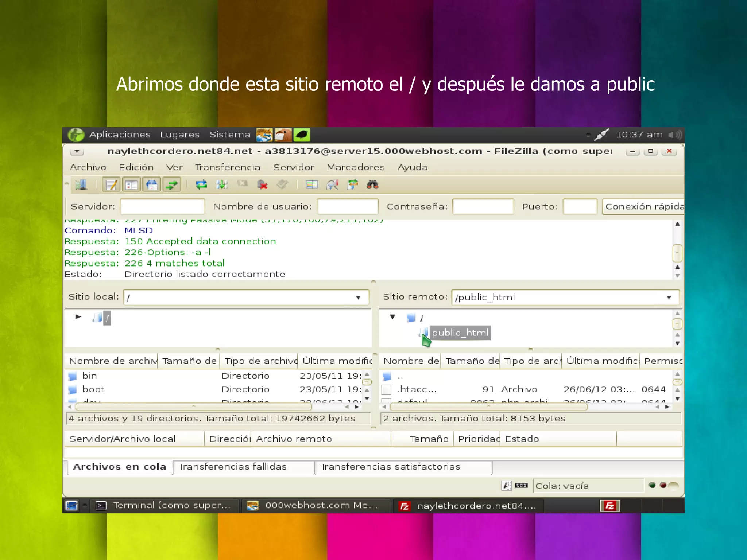Click the refresh file lists icon

[201, 185]
